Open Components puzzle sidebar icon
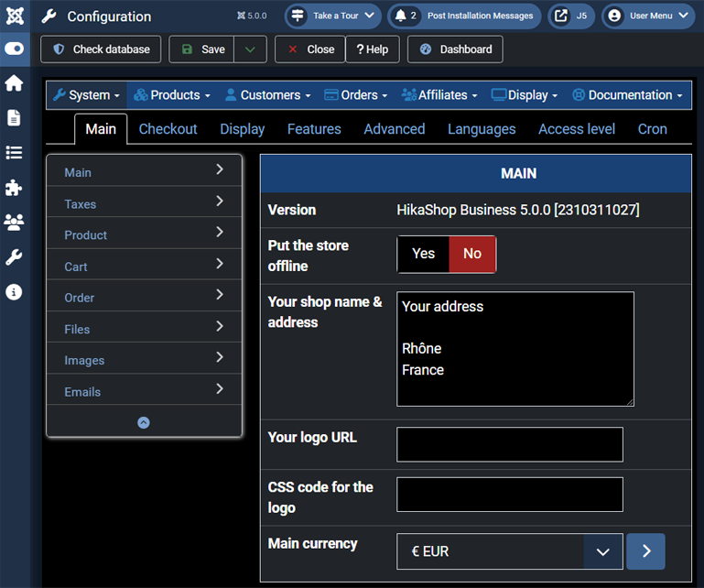 click(14, 188)
